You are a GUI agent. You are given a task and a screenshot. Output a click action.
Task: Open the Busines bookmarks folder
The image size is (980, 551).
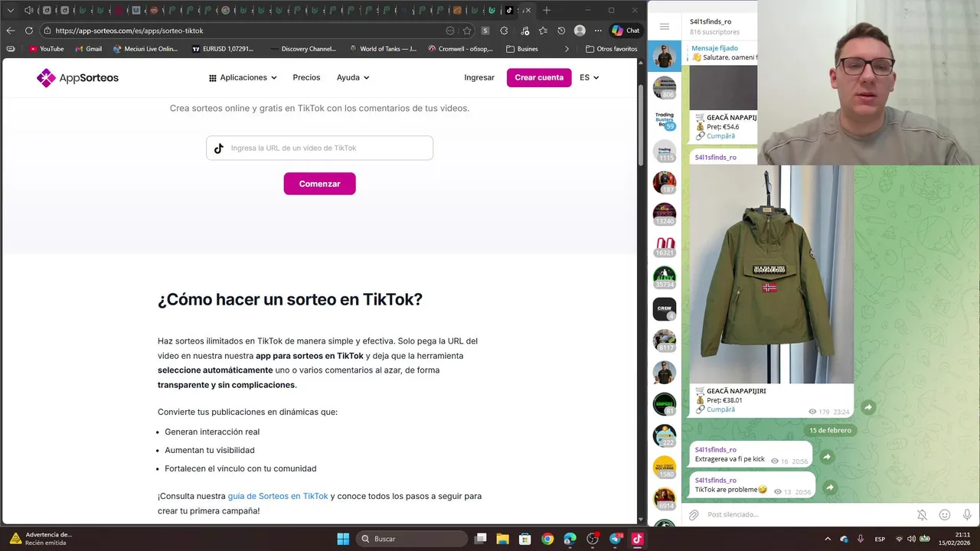pos(522,49)
